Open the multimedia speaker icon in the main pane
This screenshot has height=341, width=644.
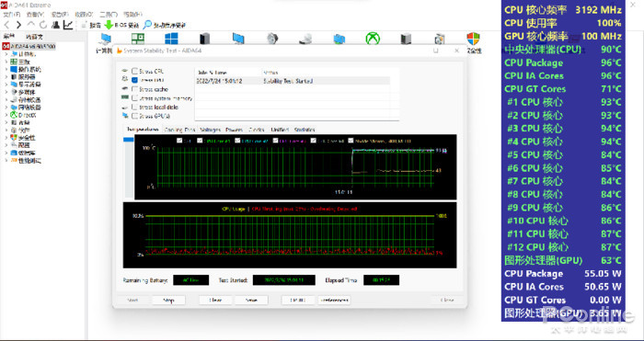272,39
